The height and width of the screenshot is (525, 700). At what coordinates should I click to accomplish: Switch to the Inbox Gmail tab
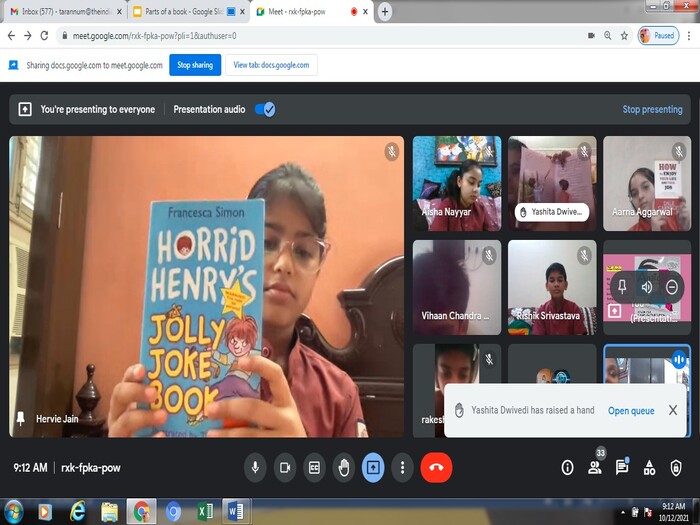(66, 12)
